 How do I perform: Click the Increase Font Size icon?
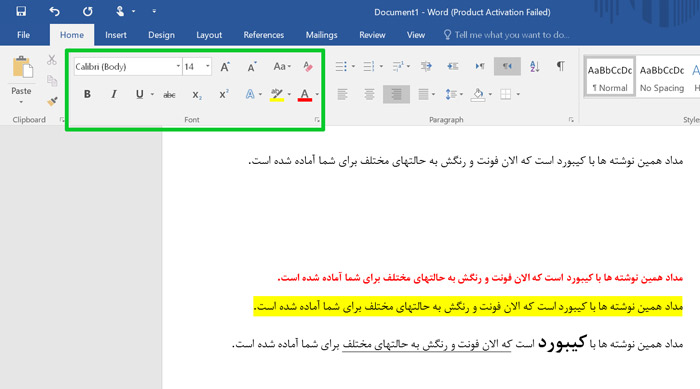[225, 67]
